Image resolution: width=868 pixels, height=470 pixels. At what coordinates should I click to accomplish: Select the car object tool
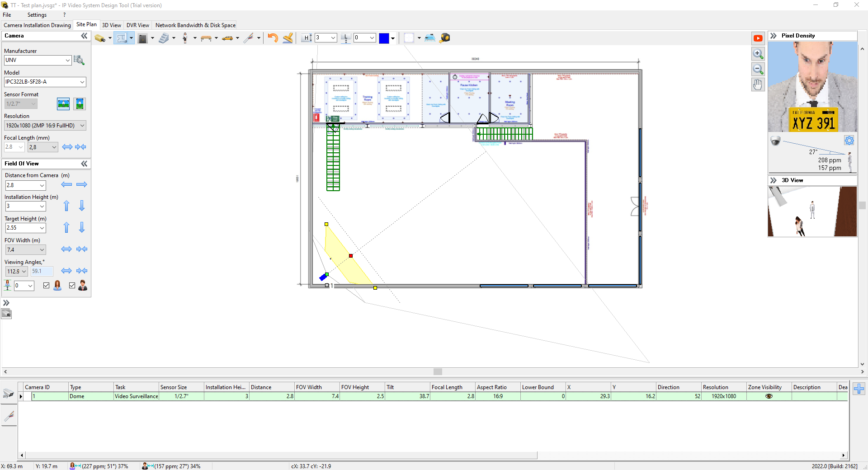coord(227,38)
